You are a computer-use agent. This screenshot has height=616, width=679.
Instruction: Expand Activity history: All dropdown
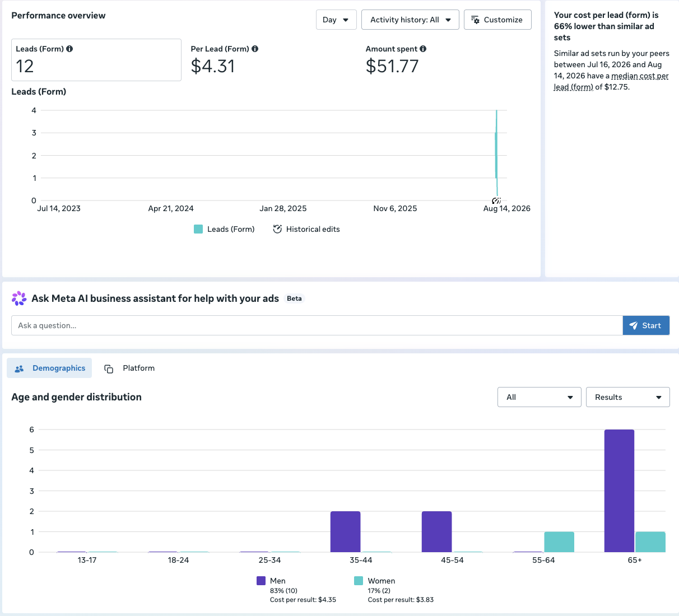coord(410,20)
